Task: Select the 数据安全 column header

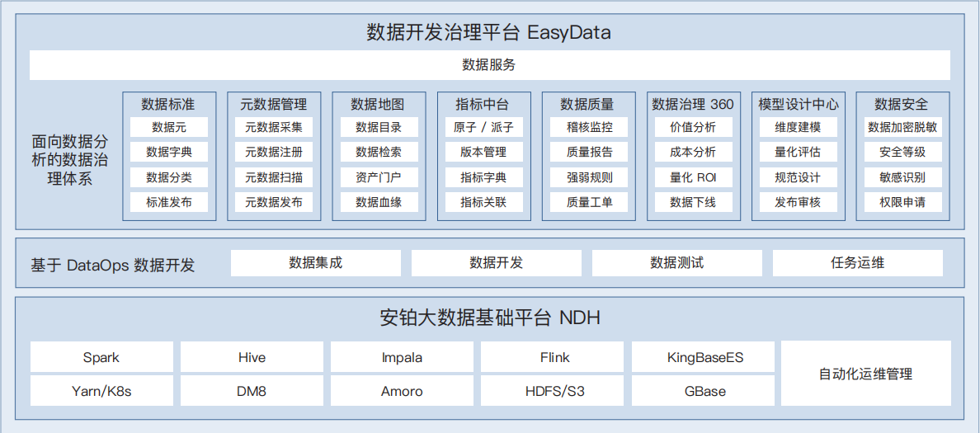Action: tap(902, 104)
